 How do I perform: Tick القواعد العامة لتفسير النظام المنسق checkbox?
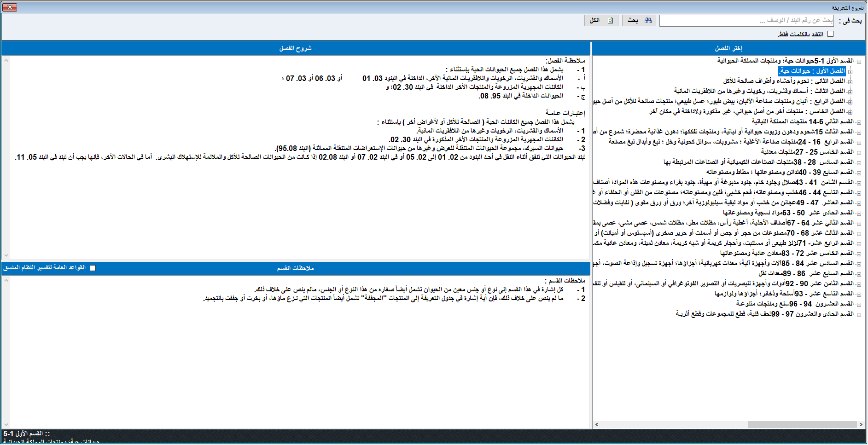click(x=93, y=268)
